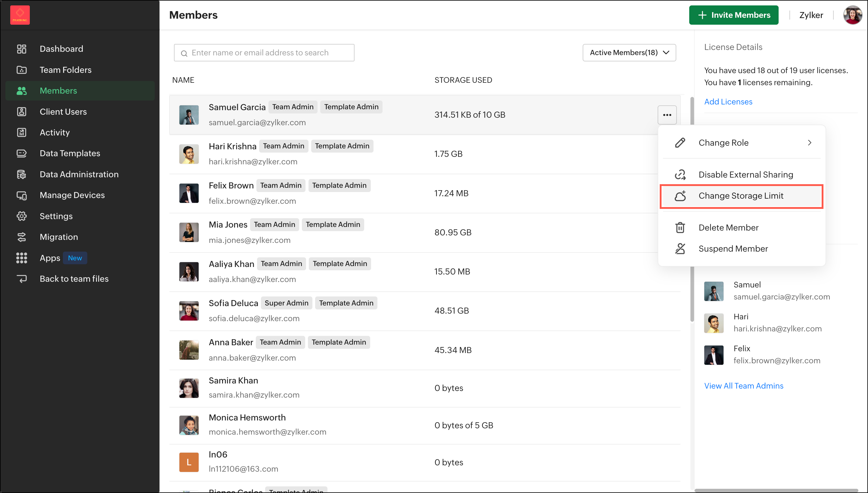Click the Zylker Inc. logo
The height and width of the screenshot is (493, 868).
tap(20, 15)
